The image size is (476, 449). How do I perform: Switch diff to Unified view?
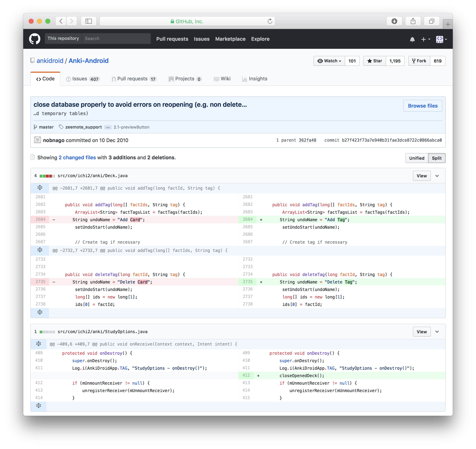point(416,158)
